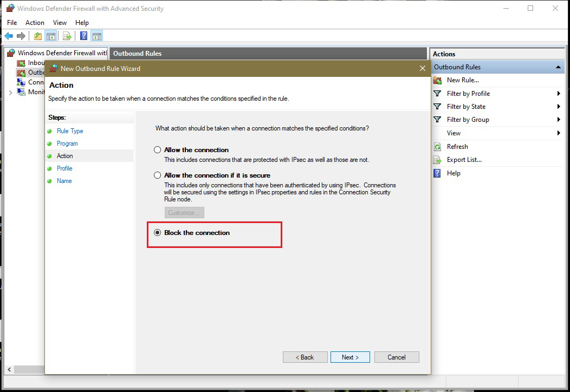Click the Next button
This screenshot has width=570, height=392.
coord(350,357)
